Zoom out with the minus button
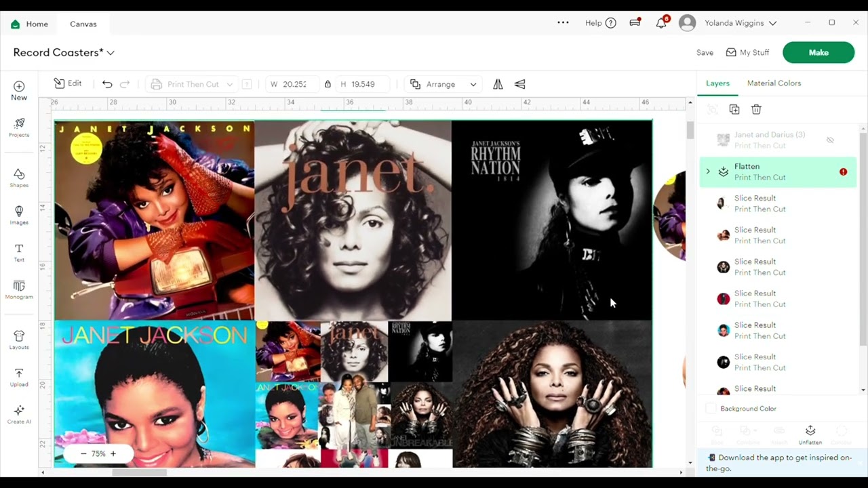868x488 pixels. 83,453
